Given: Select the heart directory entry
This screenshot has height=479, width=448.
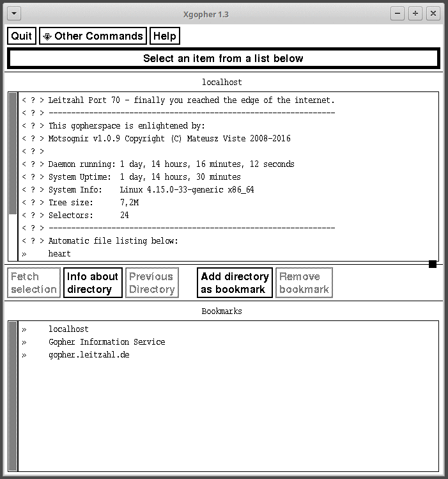Looking at the screenshot, I should (59, 254).
